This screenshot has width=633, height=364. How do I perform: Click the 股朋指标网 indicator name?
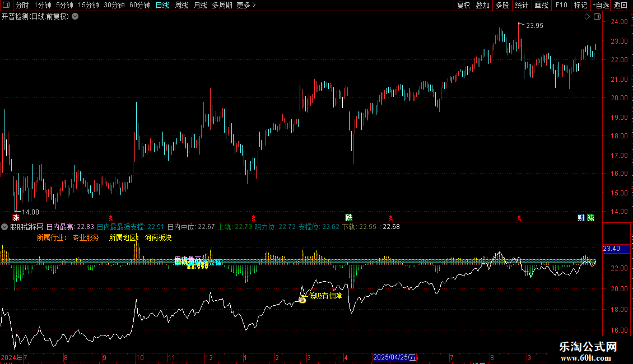27,227
